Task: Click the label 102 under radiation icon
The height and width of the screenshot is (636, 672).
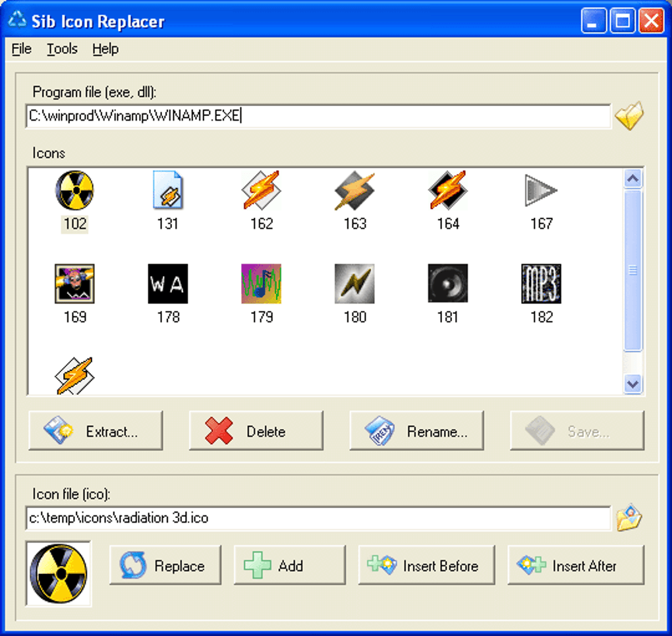Action: pos(75,224)
